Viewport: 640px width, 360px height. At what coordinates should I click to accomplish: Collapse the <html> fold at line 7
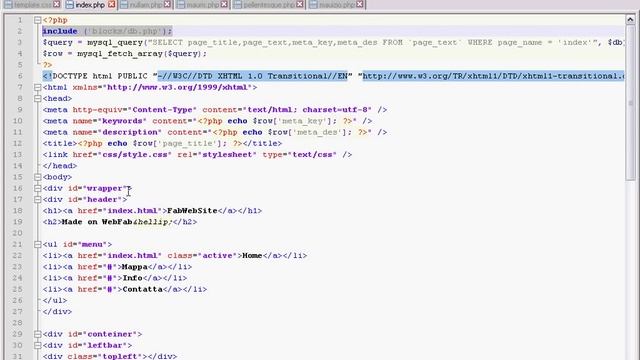(38, 87)
